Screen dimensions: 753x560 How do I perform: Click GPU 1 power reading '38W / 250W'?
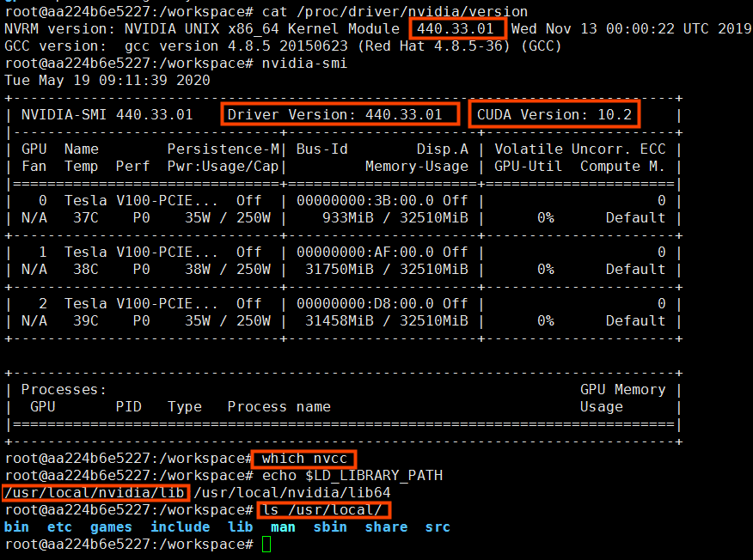228,269
